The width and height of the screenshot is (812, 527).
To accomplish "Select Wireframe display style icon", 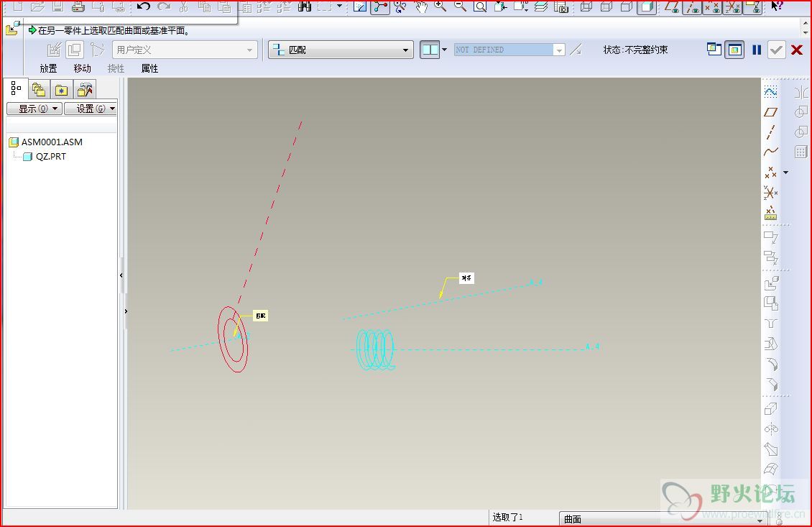I will [586, 6].
